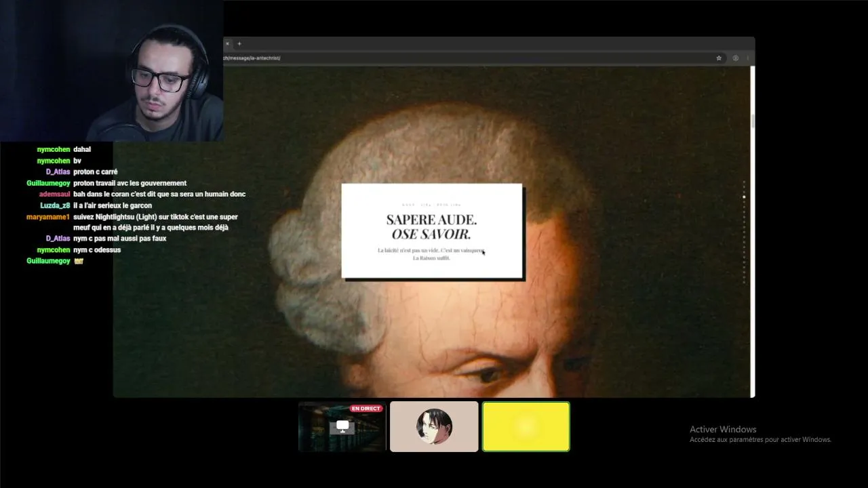This screenshot has height=488, width=868.
Task: Click Guillaumegoy's username on the emote message
Action: pyautogui.click(x=48, y=261)
